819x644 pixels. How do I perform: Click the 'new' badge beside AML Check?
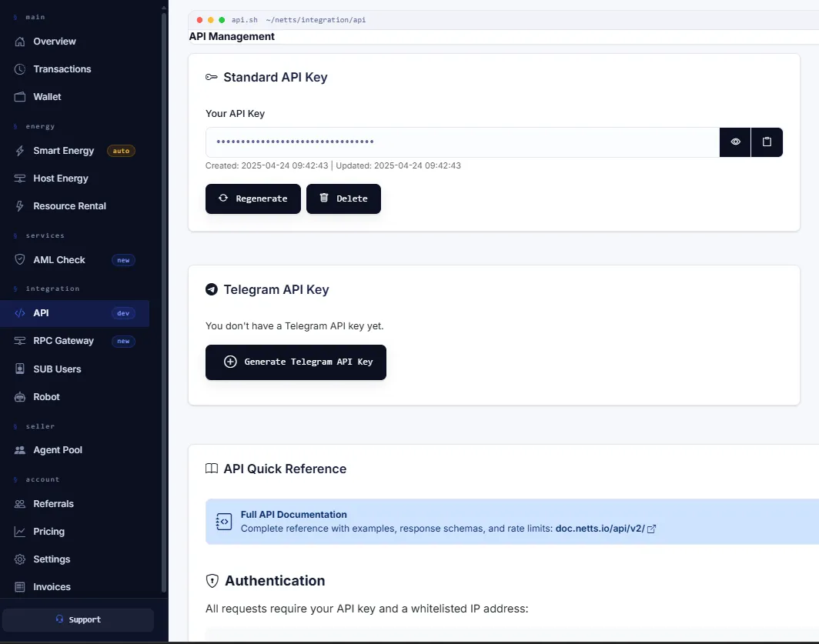tap(123, 260)
